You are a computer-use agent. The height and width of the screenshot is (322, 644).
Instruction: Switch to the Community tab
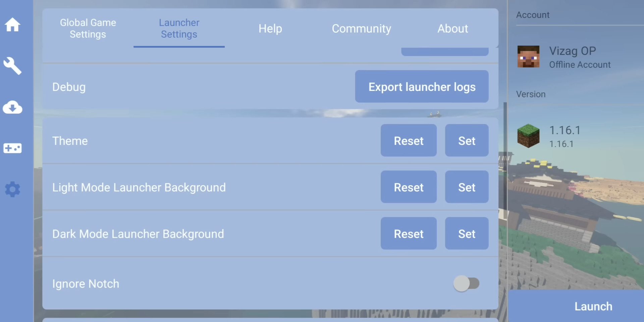click(361, 29)
